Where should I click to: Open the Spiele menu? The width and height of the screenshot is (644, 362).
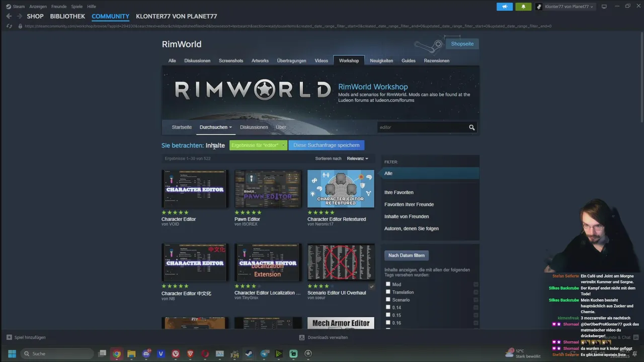[x=76, y=7]
